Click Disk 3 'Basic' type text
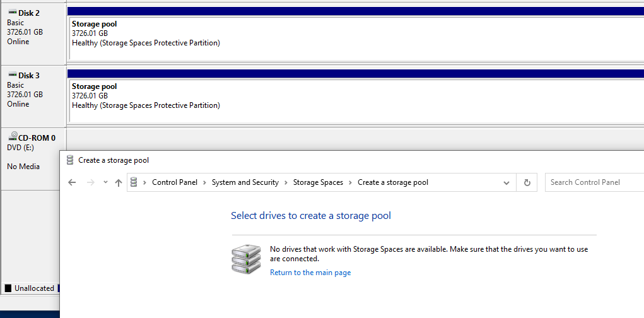644x318 pixels. pyautogui.click(x=16, y=85)
